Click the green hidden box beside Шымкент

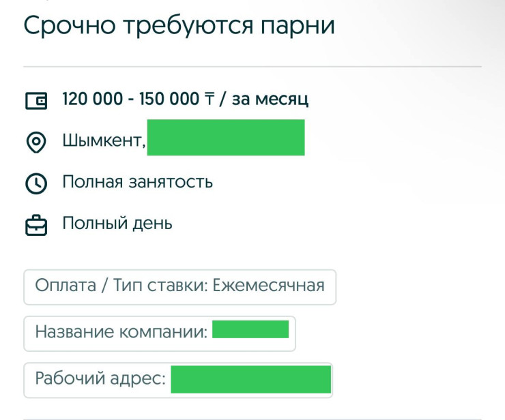click(226, 138)
